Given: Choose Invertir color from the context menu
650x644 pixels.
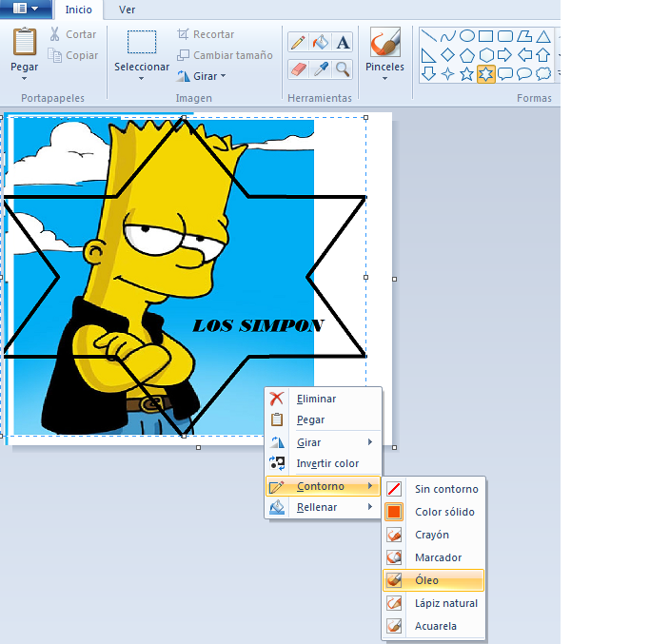Looking at the screenshot, I should [x=323, y=463].
